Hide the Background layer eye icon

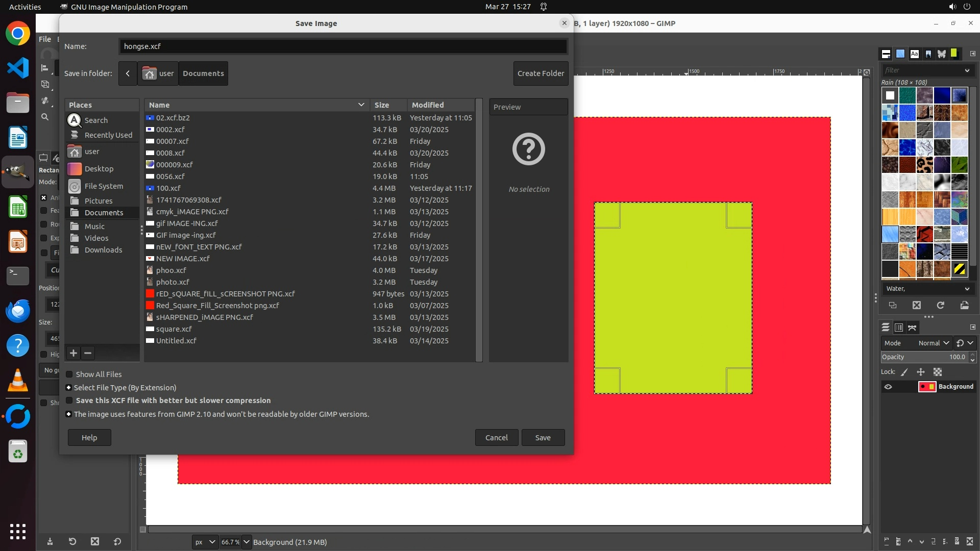pyautogui.click(x=888, y=387)
